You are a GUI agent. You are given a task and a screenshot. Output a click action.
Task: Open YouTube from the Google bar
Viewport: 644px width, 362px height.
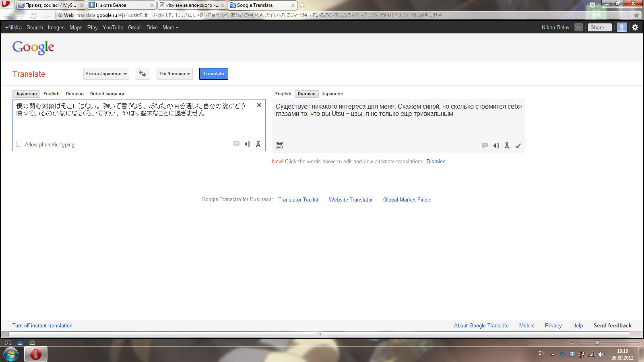pyautogui.click(x=113, y=27)
